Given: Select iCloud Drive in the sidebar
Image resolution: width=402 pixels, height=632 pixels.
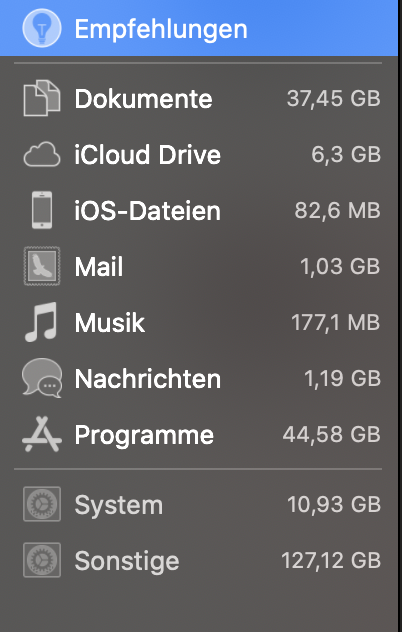Looking at the screenshot, I should [x=199, y=154].
